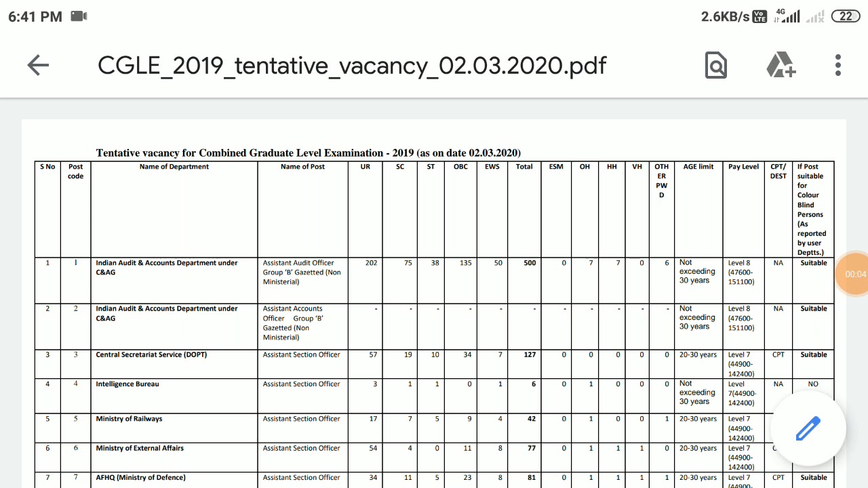Go back using the arrow icon

coord(38,65)
